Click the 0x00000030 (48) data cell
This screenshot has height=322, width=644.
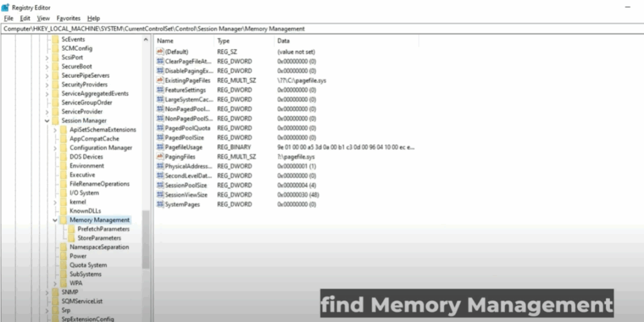tap(298, 195)
